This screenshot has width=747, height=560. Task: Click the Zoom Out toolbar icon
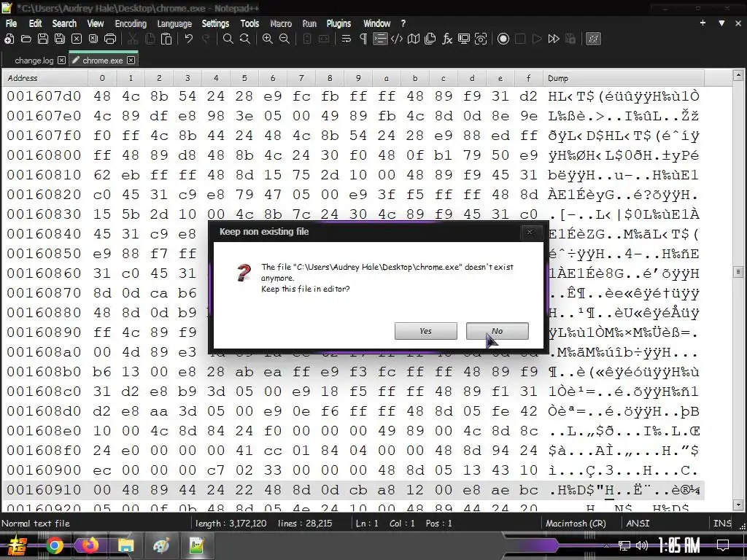click(285, 39)
